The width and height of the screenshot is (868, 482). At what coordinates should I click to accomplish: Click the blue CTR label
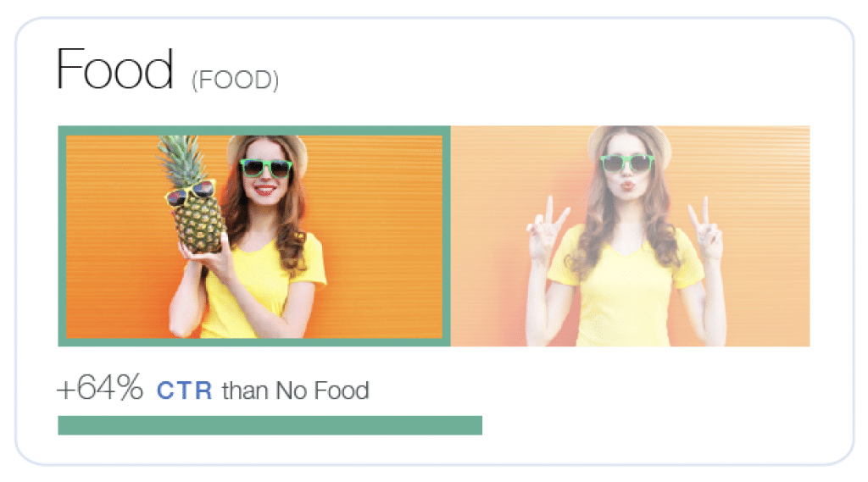click(x=184, y=391)
